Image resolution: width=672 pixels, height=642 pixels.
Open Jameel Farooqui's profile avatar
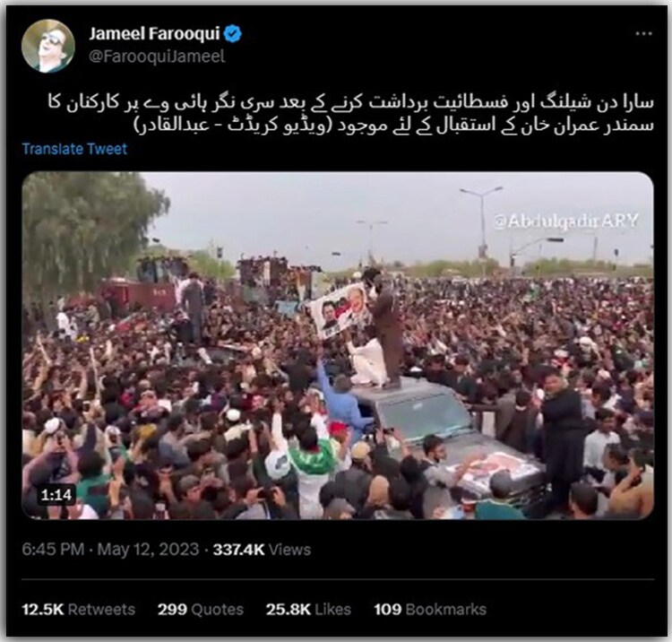coord(48,46)
